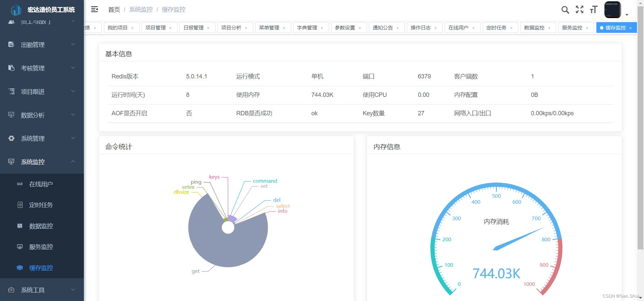Click the memory gauge needle
The width and height of the screenshot is (644, 301).
coord(518,239)
